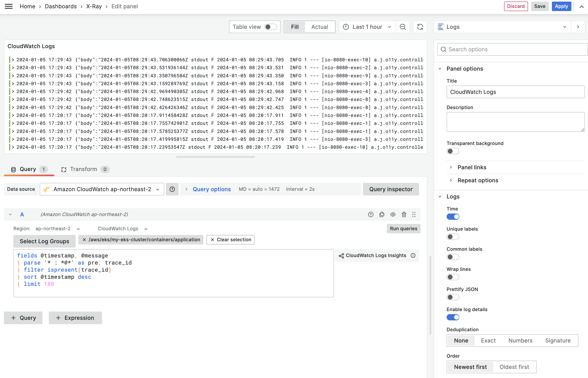The height and width of the screenshot is (378, 588).
Task: Click the zoom out time range icon
Action: click(403, 27)
